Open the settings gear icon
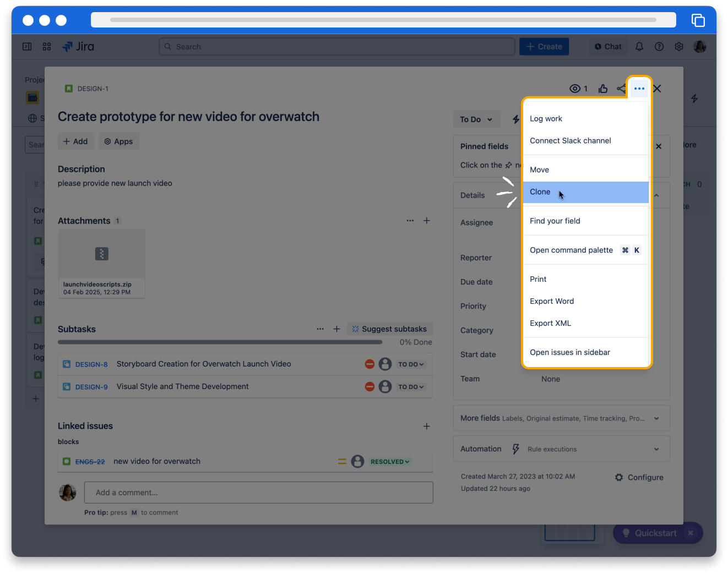Viewport: 728px width, 574px height. point(679,47)
